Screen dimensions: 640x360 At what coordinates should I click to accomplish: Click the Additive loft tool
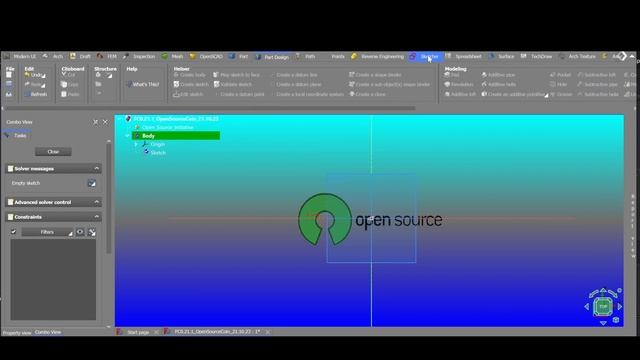460,94
